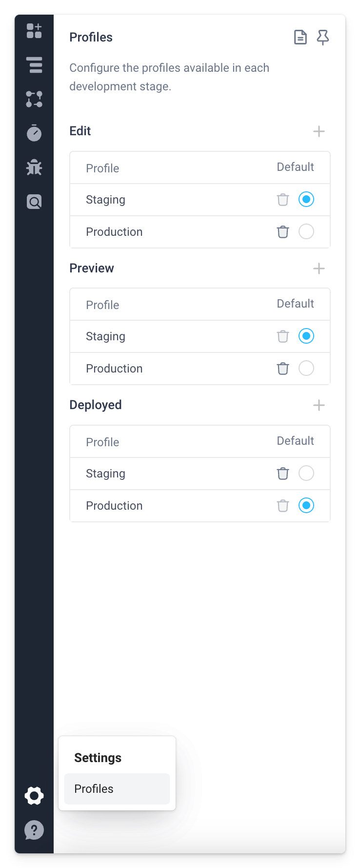
Task: Set Production as default for Edit stage
Action: 306,231
